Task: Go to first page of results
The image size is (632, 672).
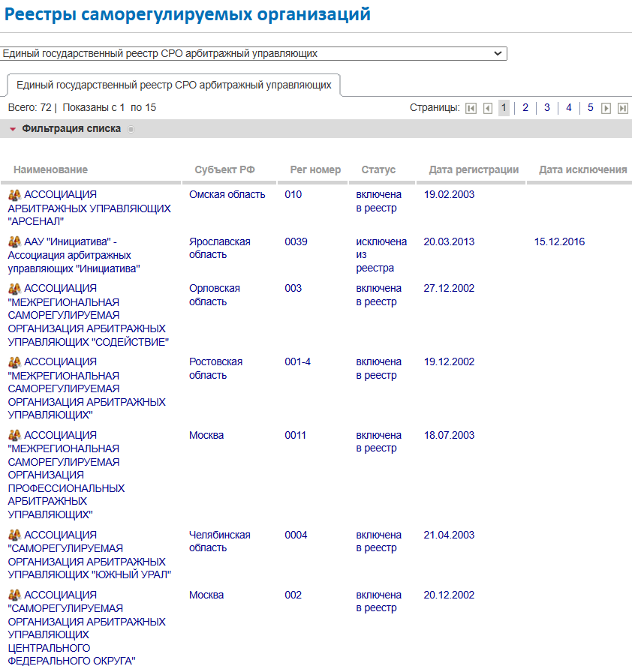Action: [x=471, y=108]
